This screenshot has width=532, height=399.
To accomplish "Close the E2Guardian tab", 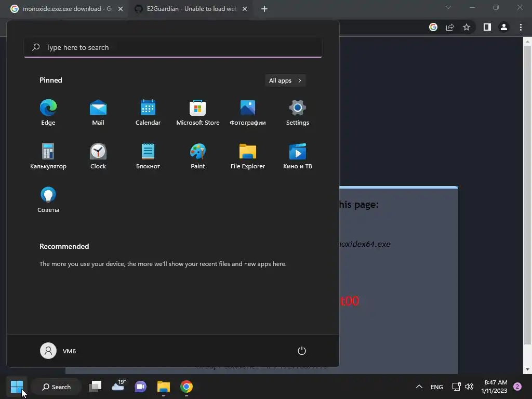I will (245, 9).
